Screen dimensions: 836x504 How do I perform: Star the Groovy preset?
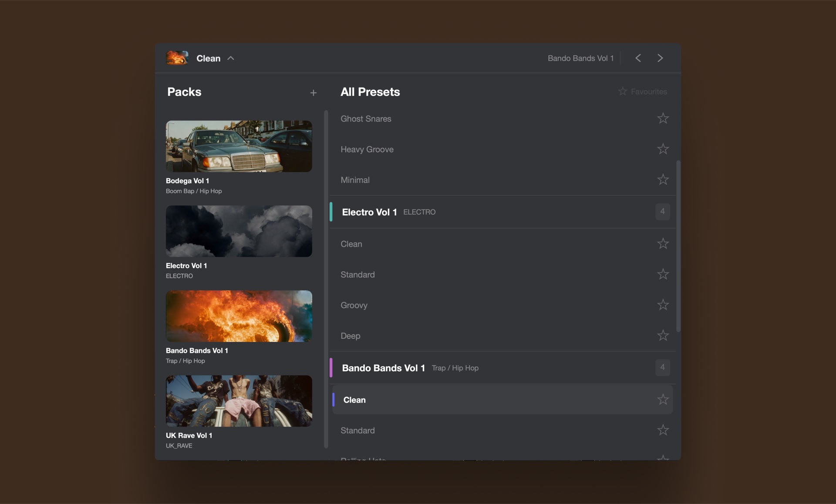click(x=663, y=305)
